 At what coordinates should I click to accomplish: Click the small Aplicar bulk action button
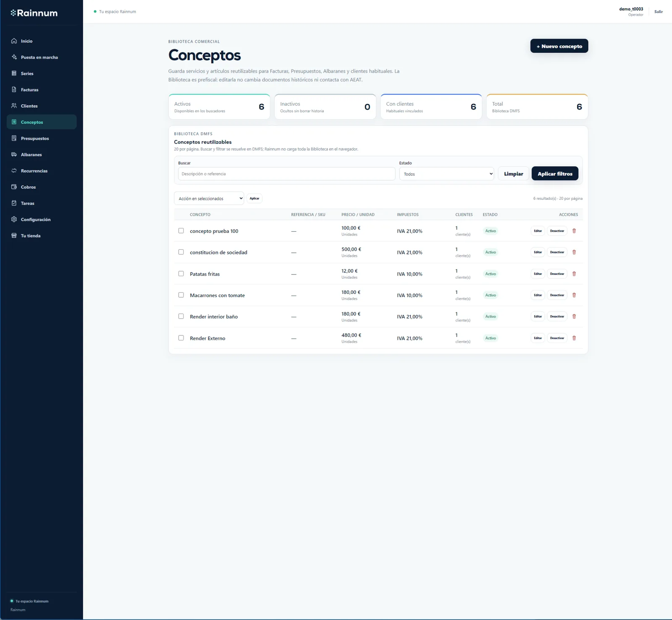(x=255, y=199)
